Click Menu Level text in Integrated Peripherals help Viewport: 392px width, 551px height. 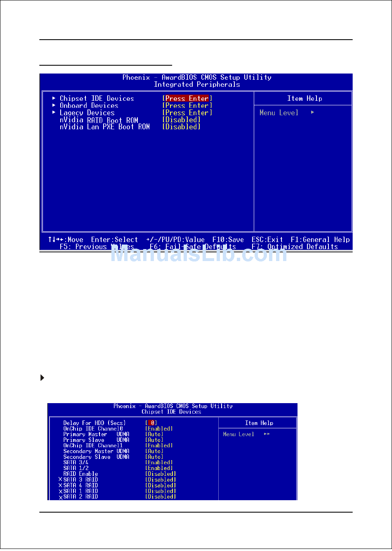point(279,112)
